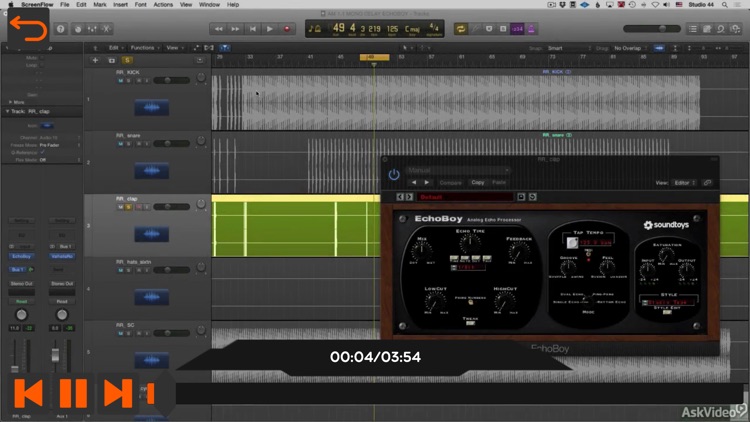Viewport: 750px width, 422px height.
Task: Toggle Cycle mode button
Action: coord(461,29)
